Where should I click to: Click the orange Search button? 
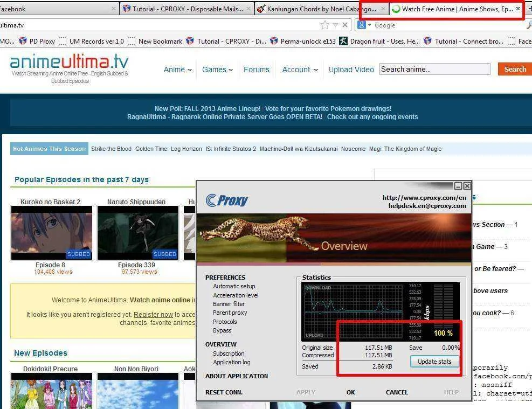coord(515,69)
